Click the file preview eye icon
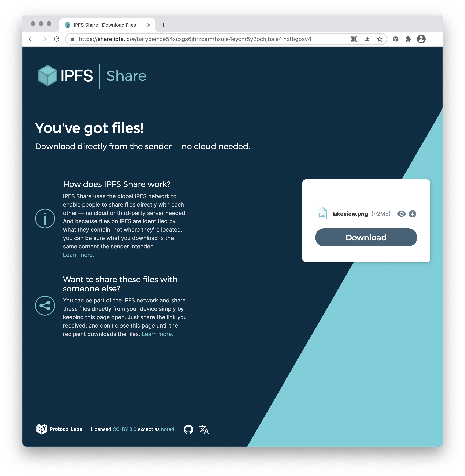 click(x=401, y=213)
